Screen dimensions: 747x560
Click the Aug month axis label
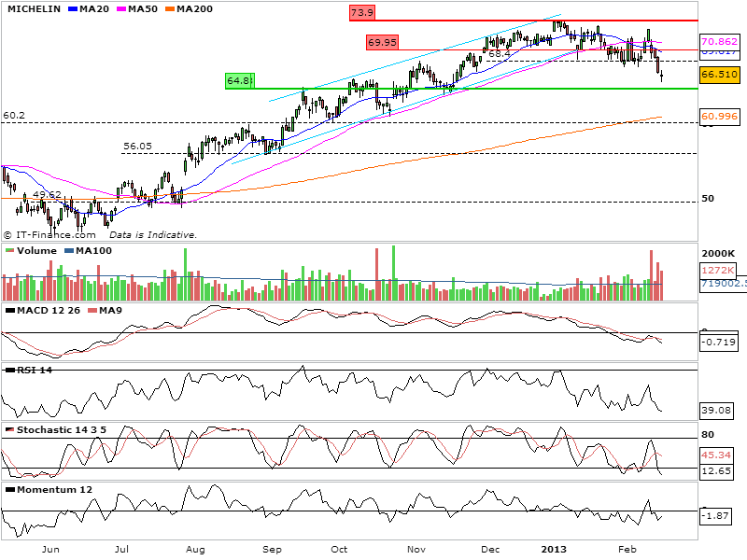tap(195, 550)
